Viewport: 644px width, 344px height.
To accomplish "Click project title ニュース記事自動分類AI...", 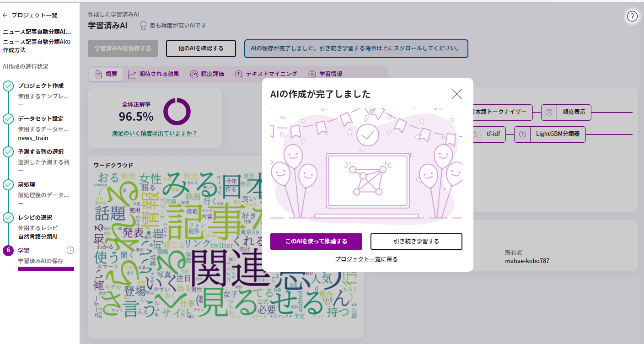I will pyautogui.click(x=37, y=32).
